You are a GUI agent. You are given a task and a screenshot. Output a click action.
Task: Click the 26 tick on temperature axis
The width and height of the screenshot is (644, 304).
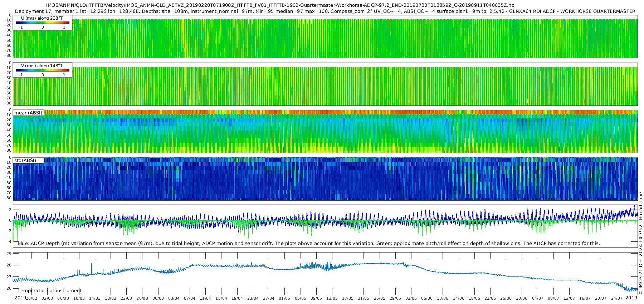pyautogui.click(x=9, y=288)
